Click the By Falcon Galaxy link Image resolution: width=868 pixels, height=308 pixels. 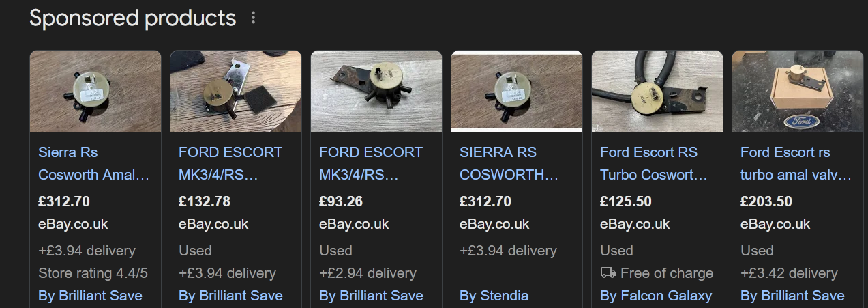[656, 296]
